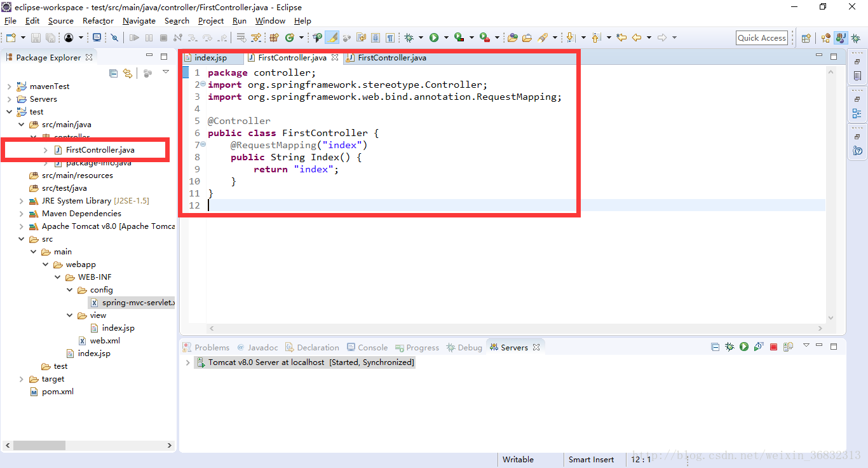Screen dimensions: 868x468
Task: Expand Maven Dependencies node
Action: click(21, 214)
